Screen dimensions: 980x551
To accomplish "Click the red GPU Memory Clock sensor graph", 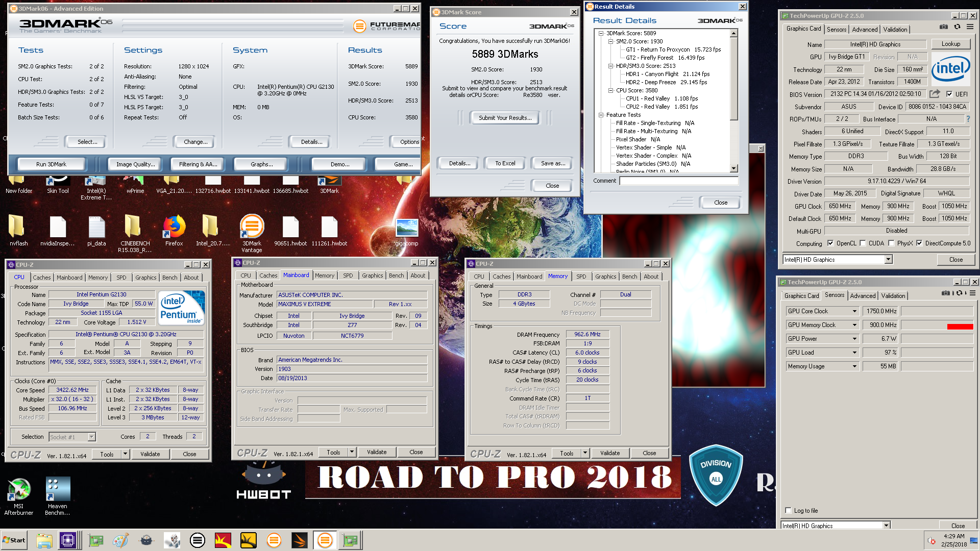I will (x=937, y=325).
